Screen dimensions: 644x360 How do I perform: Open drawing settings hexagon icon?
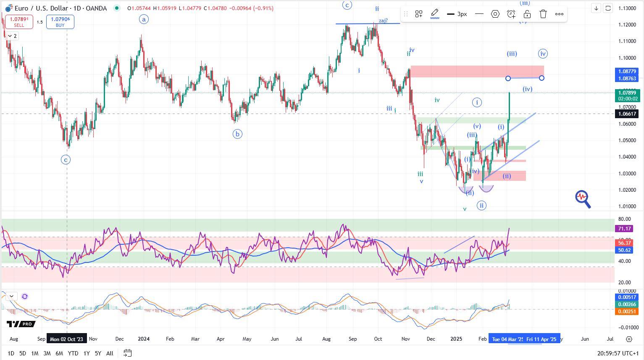495,14
